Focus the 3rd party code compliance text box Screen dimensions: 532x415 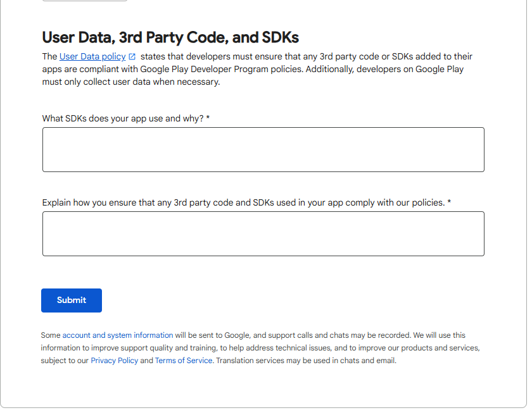[263, 233]
